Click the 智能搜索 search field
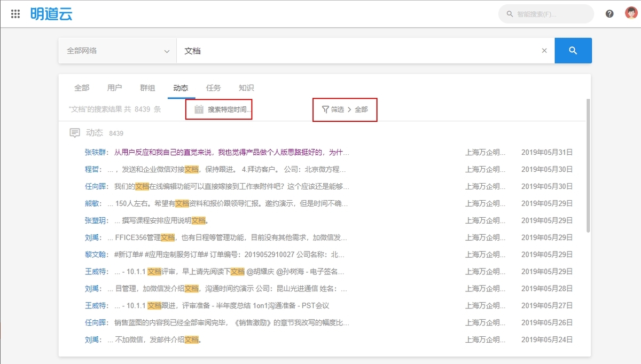 [x=545, y=13]
